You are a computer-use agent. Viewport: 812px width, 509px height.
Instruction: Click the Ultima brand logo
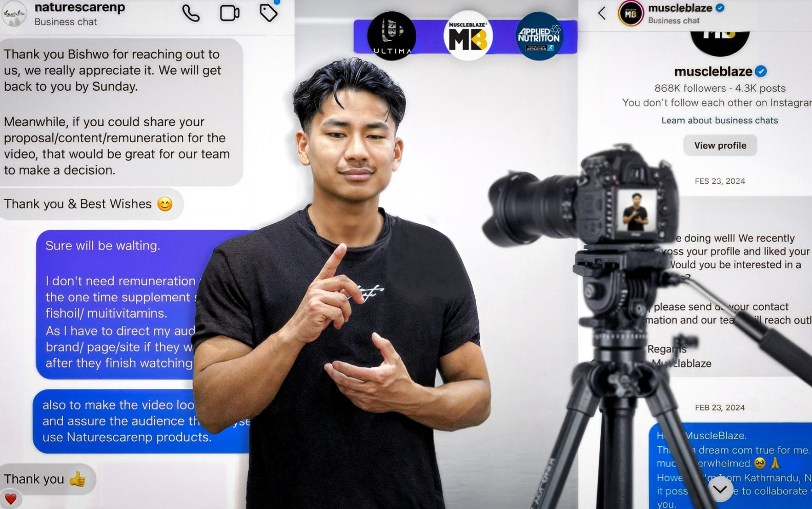click(x=392, y=36)
